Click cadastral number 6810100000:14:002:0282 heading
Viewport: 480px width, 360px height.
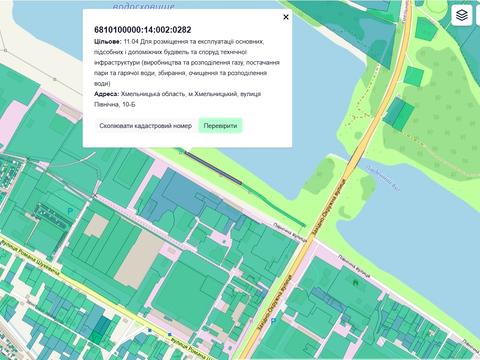pos(143,30)
